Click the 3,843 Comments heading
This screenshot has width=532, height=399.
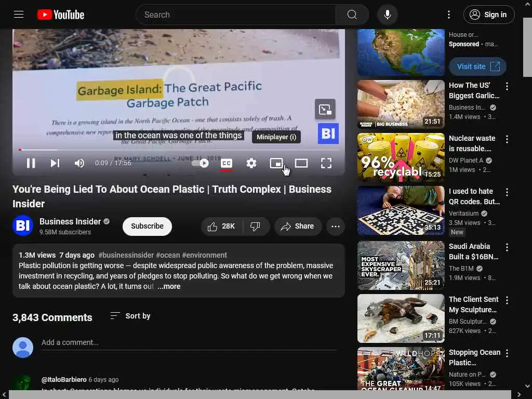click(52, 317)
